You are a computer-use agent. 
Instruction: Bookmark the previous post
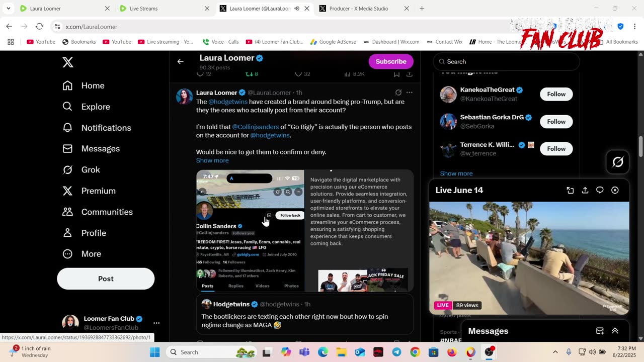pos(396,74)
